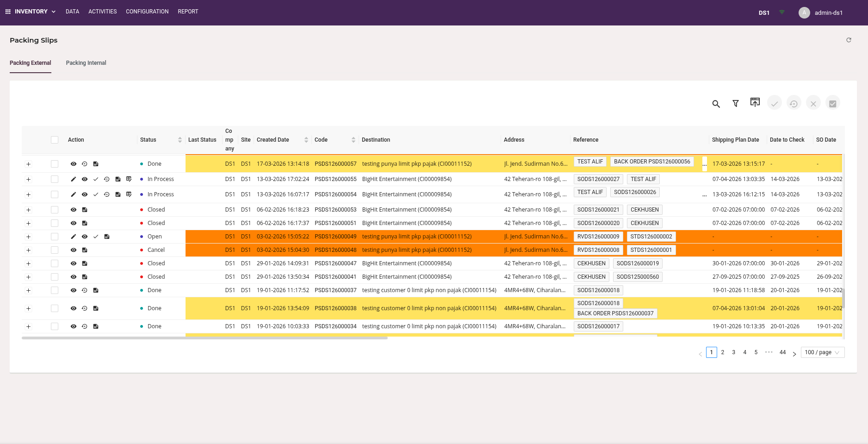Click history icon for PSDS126000057
This screenshot has height=444, width=868.
(85, 164)
